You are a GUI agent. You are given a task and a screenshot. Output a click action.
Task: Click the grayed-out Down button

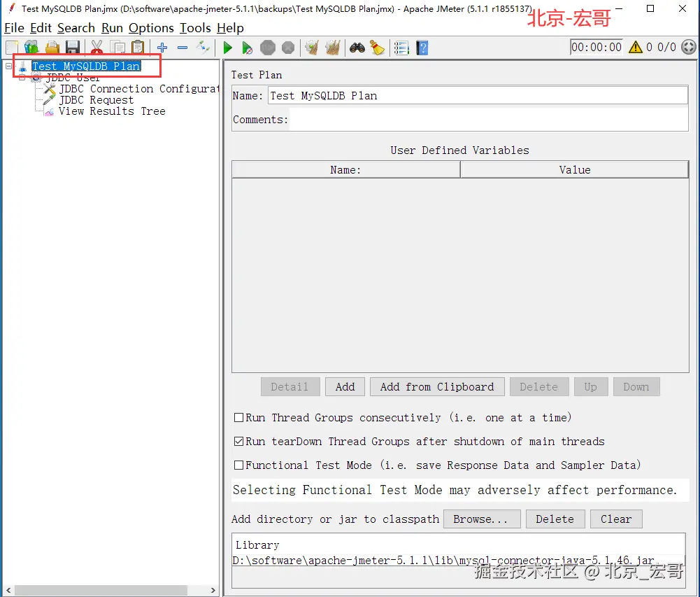[x=636, y=386]
